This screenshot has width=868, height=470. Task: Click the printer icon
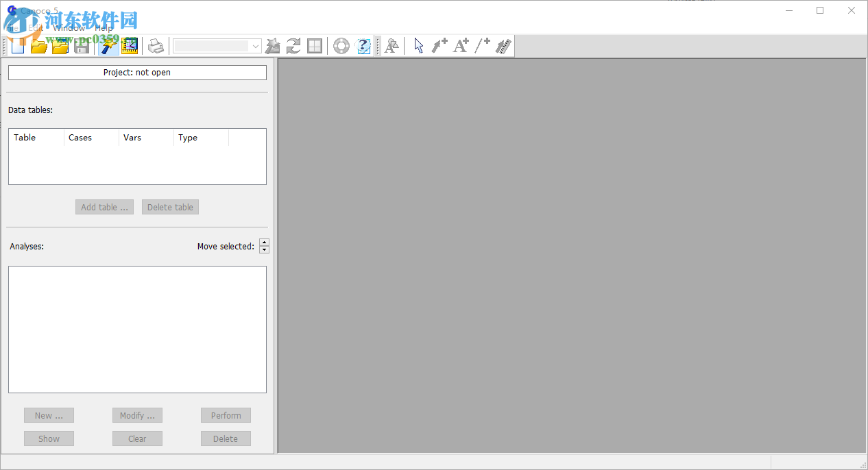pos(156,46)
